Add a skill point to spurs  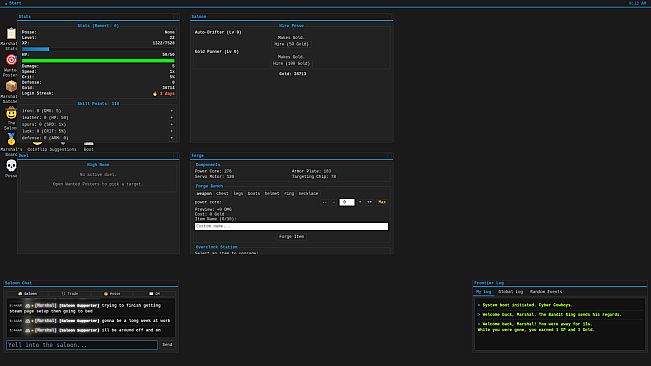171,124
